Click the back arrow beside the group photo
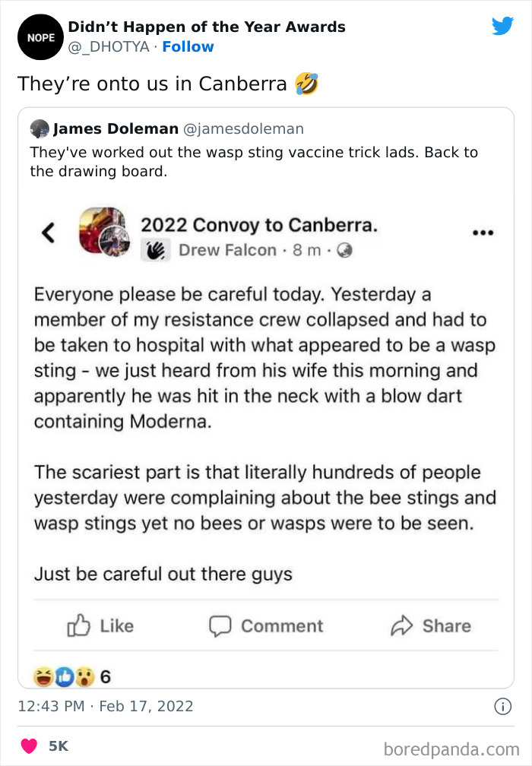532x766 pixels. (x=48, y=234)
